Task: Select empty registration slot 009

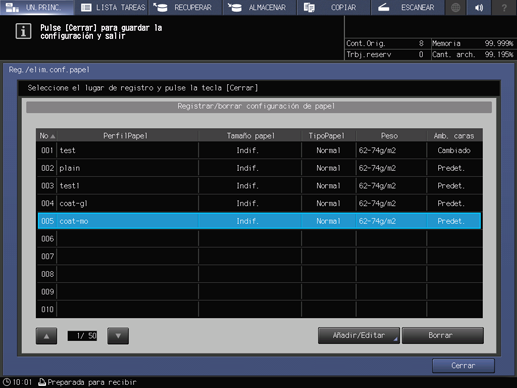Action: click(x=259, y=292)
